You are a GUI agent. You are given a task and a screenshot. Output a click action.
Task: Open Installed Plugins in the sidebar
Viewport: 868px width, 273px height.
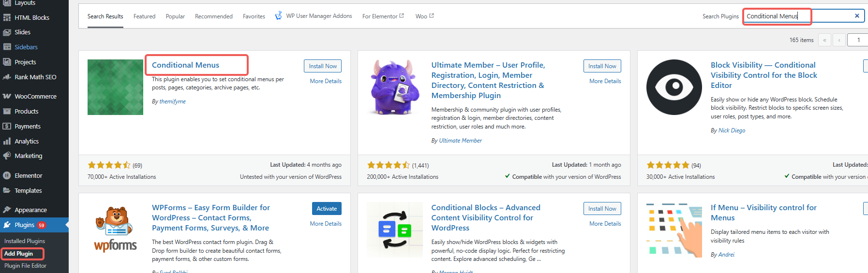point(25,241)
